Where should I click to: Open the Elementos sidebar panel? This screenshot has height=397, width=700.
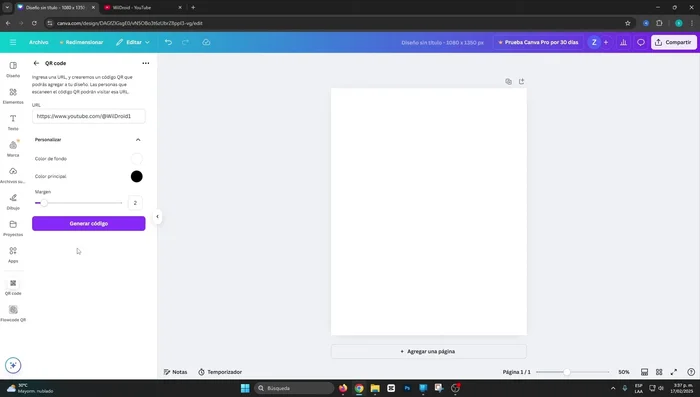pos(13,96)
